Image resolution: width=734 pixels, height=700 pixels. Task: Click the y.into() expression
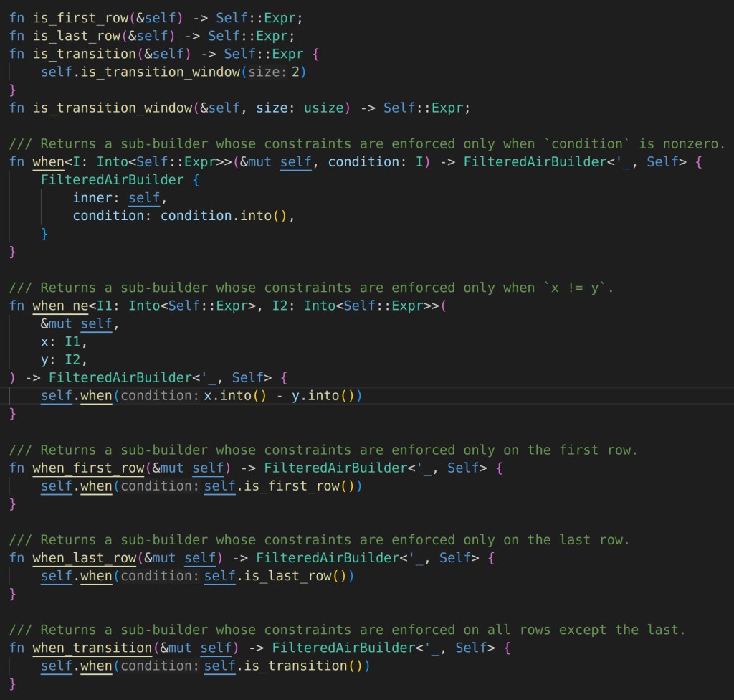pos(323,396)
